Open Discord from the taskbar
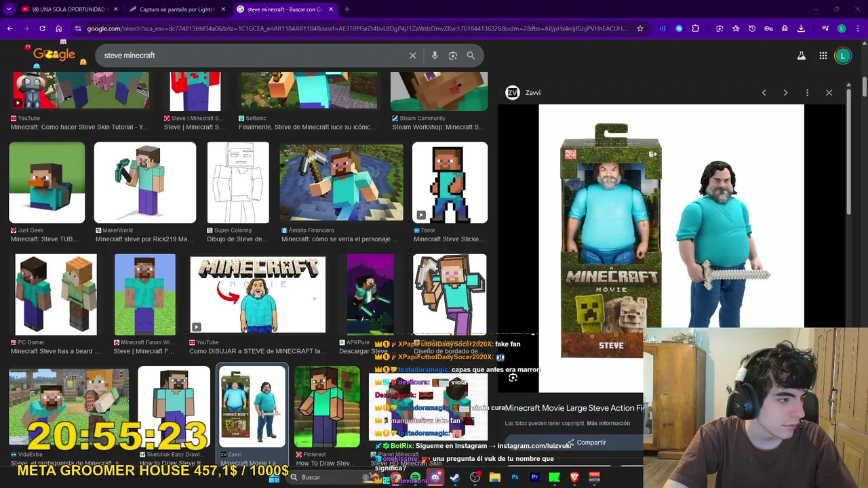868x488 pixels. point(435,478)
